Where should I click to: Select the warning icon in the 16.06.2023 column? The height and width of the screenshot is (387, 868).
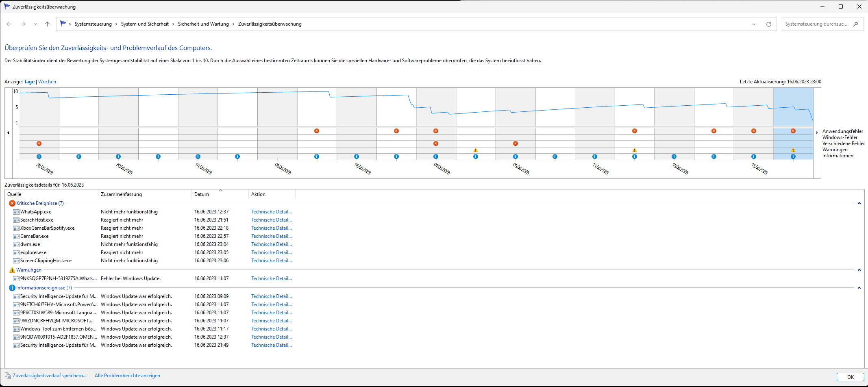[793, 150]
